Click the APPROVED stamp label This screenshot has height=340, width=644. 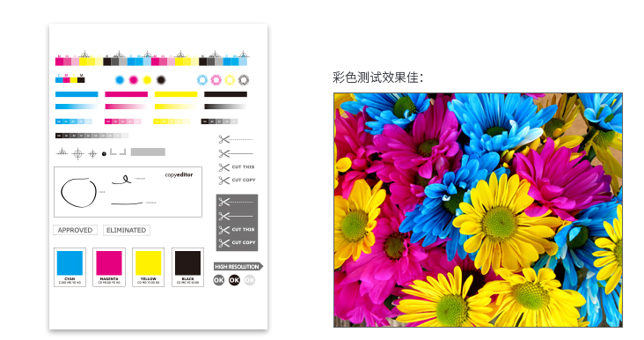(x=75, y=230)
